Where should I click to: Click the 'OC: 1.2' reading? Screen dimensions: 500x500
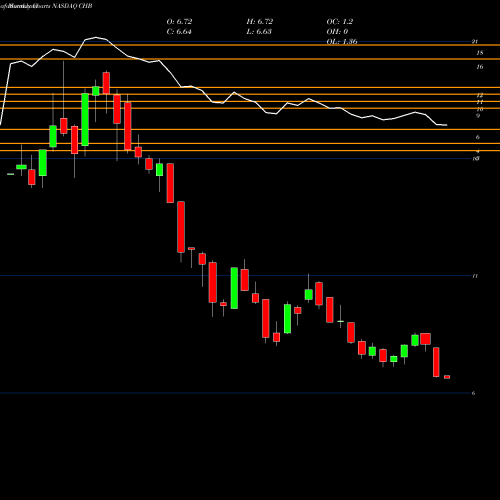point(340,22)
